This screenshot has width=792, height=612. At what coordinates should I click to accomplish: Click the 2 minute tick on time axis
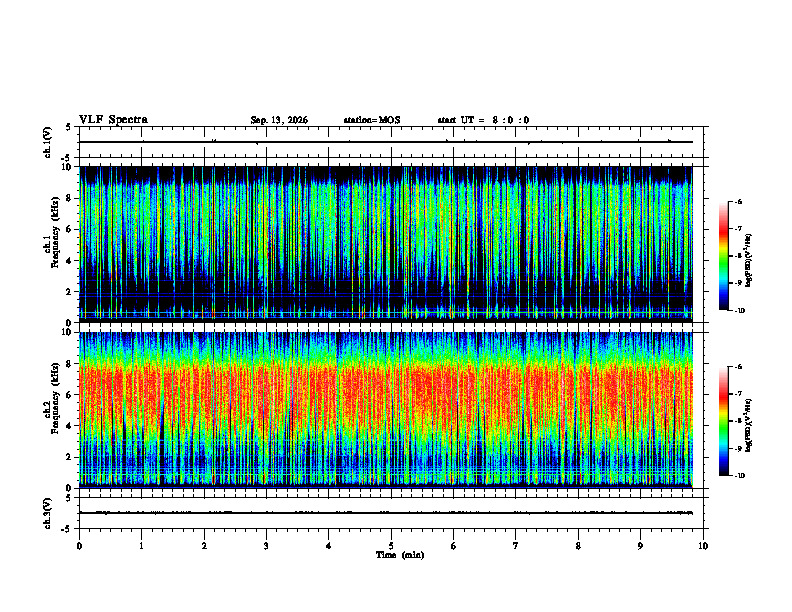(204, 546)
